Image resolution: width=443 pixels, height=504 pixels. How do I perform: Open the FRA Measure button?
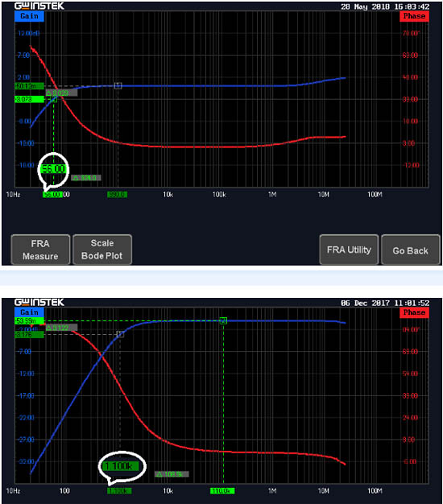tap(40, 250)
